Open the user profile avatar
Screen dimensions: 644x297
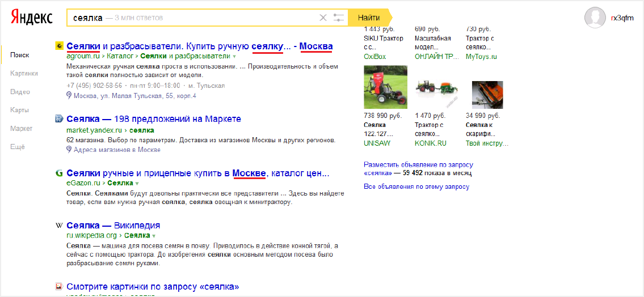pyautogui.click(x=595, y=18)
